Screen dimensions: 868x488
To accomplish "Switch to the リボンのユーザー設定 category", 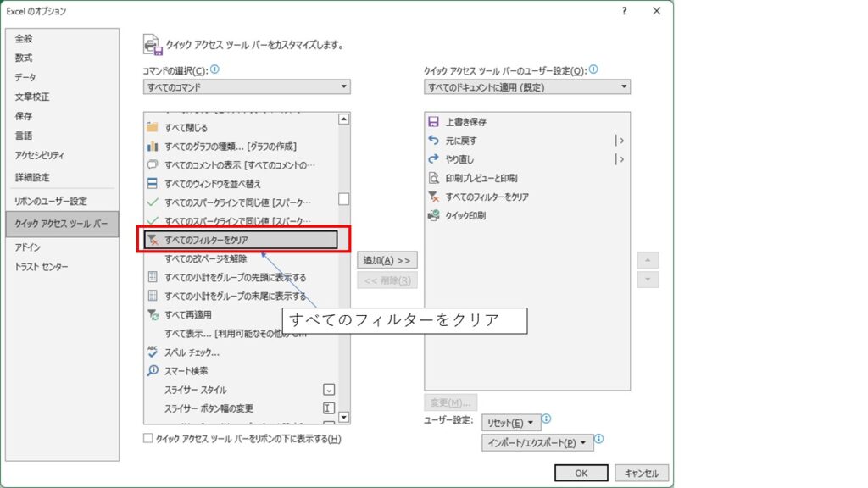I will [x=51, y=202].
